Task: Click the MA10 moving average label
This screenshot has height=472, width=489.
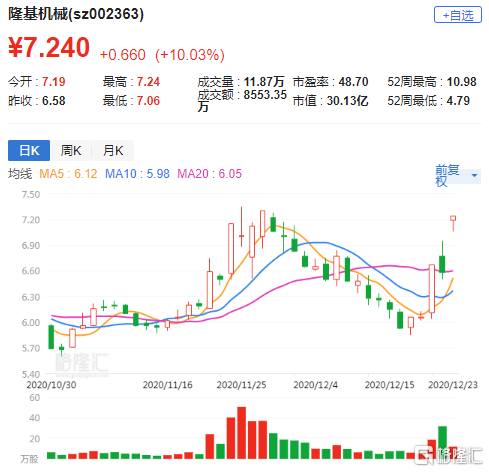Action: click(137, 174)
